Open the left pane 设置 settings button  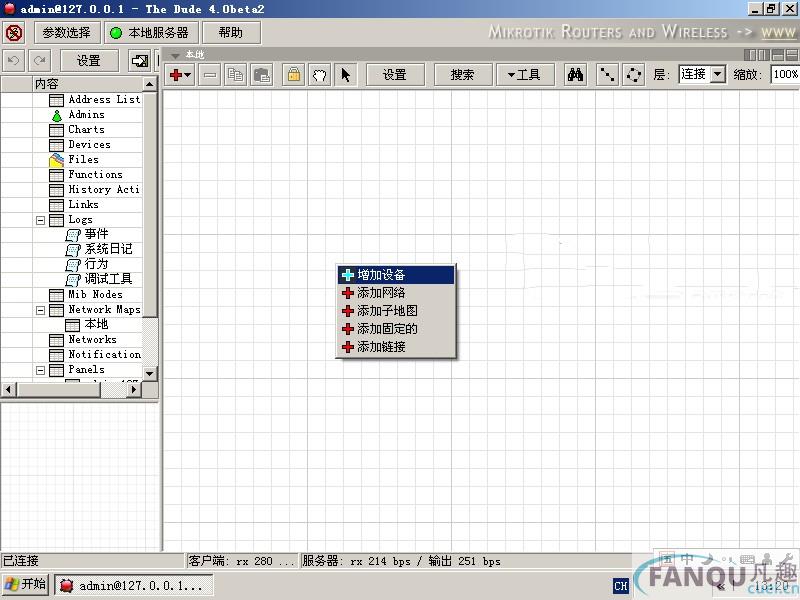click(89, 61)
